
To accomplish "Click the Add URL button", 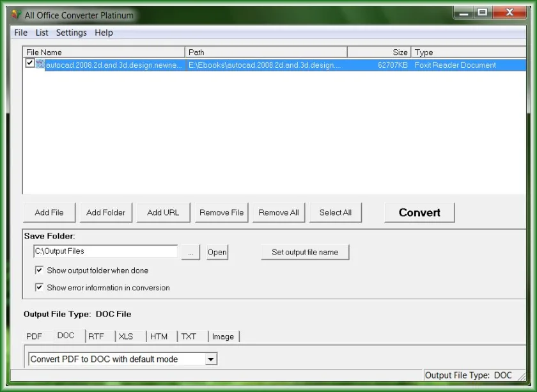I will [163, 212].
